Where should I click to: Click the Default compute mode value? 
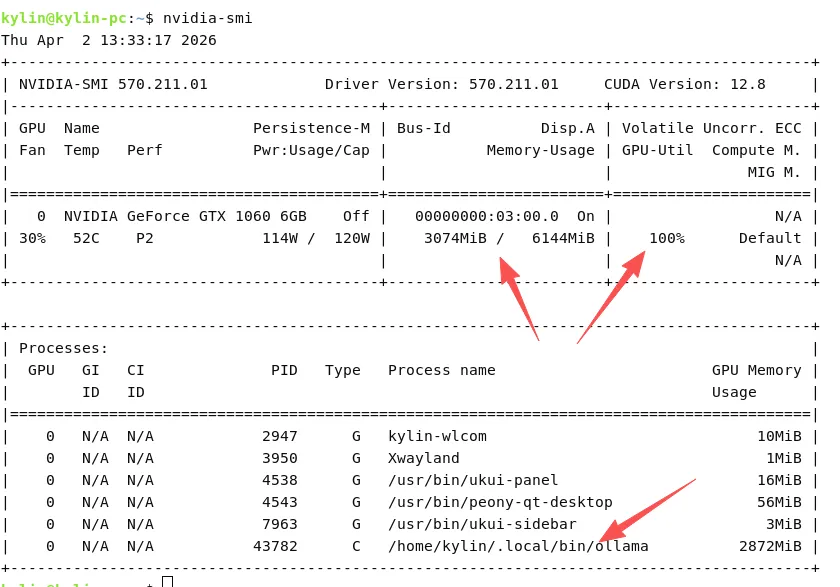coord(770,238)
